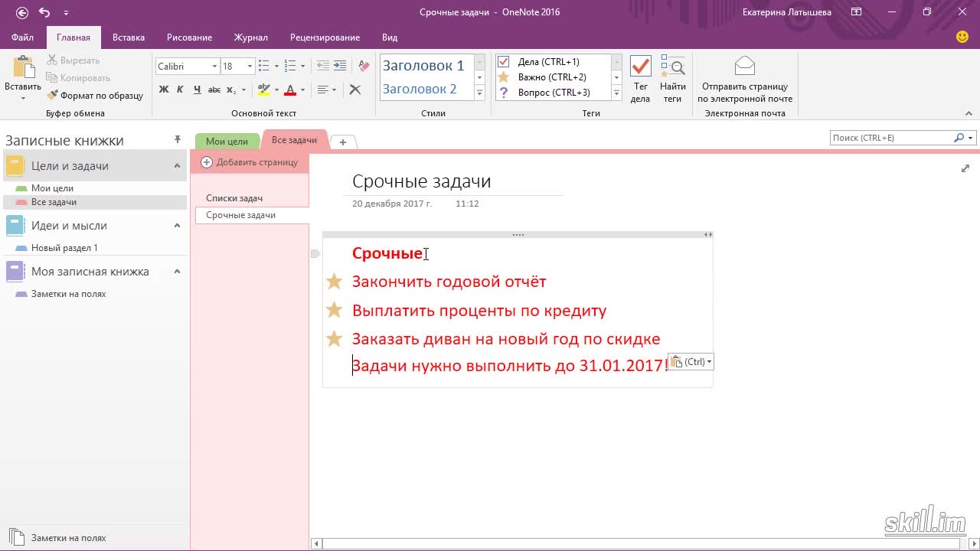Open font color dropdown arrow

coord(302,90)
